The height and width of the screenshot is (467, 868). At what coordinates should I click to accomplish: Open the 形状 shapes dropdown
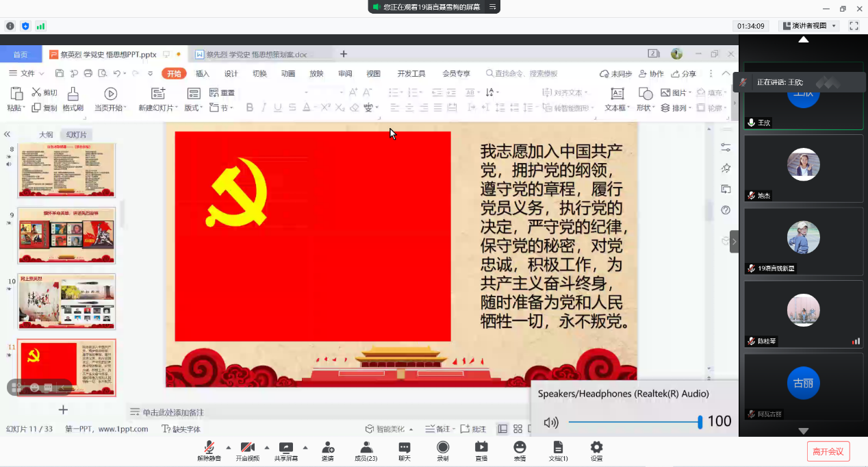coord(646,108)
